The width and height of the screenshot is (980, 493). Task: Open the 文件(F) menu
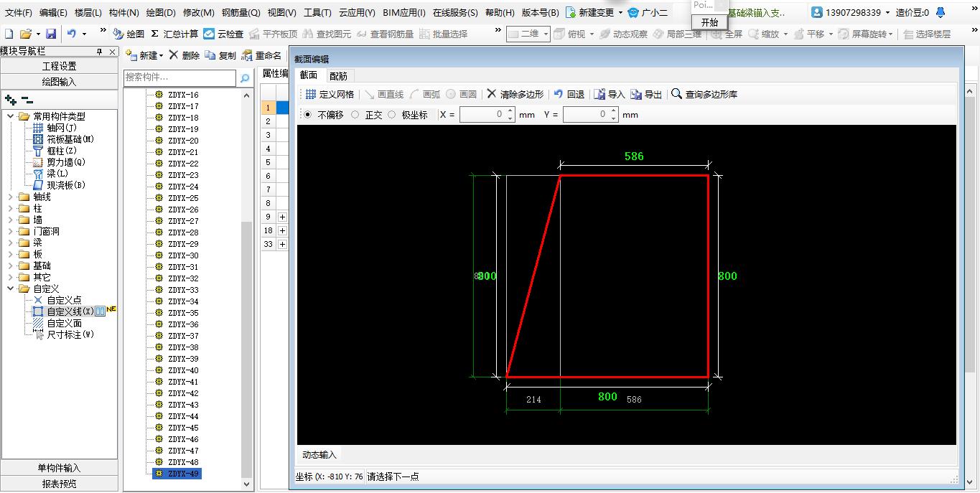(x=19, y=12)
